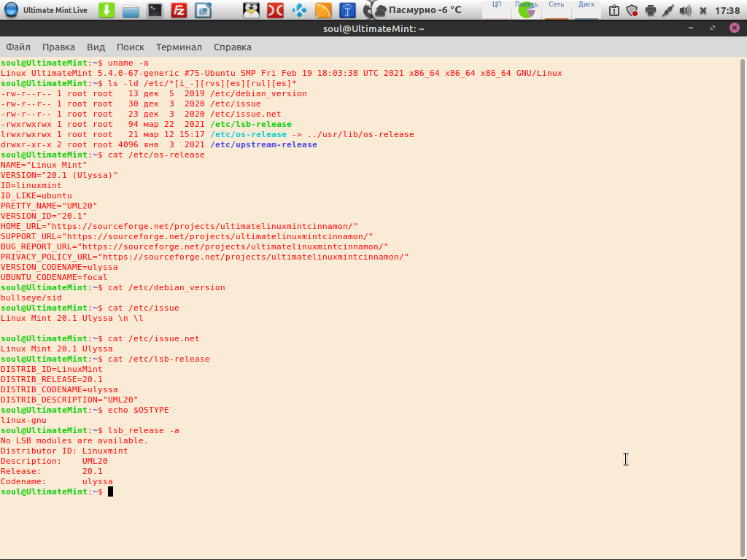Click the 'Linux UltimateMint 5.4.0-67-generic' kernel line

point(282,74)
